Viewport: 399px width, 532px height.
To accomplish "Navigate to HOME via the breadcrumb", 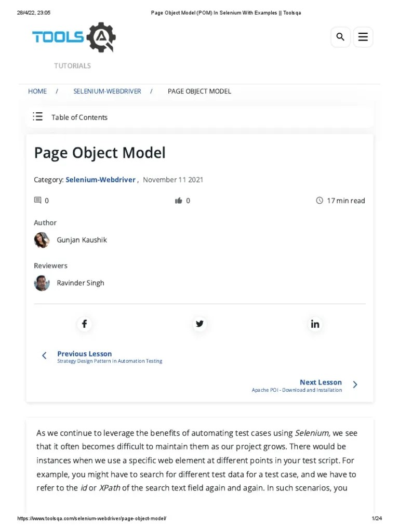I will [37, 91].
